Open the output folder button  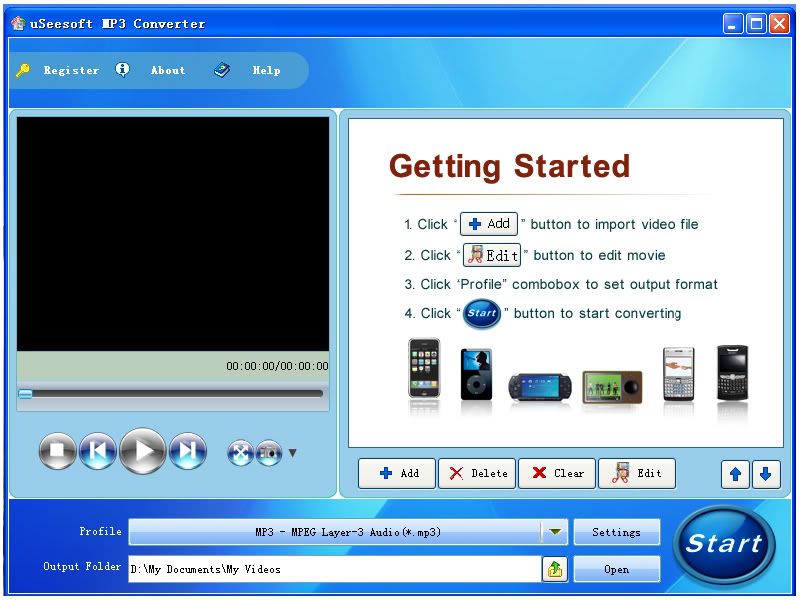[x=616, y=569]
